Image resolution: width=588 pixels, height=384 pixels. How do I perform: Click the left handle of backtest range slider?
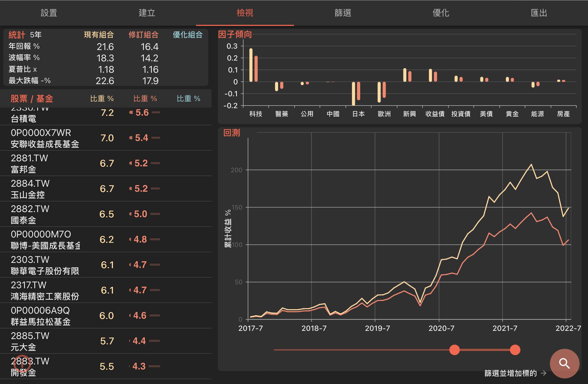tap(454, 350)
